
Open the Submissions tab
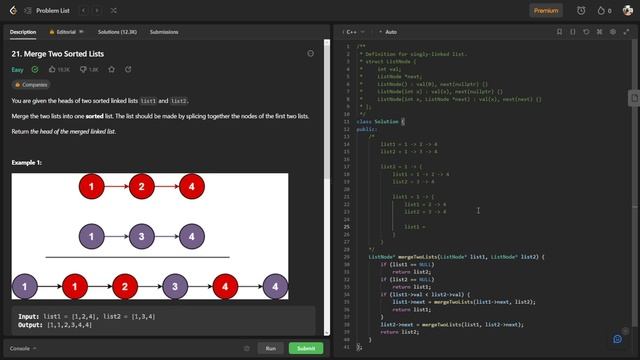point(164,32)
